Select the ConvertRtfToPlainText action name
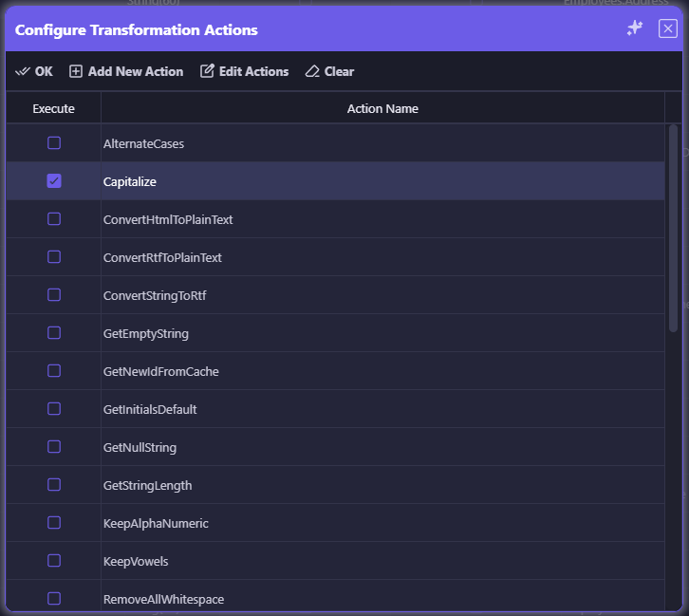 click(162, 257)
